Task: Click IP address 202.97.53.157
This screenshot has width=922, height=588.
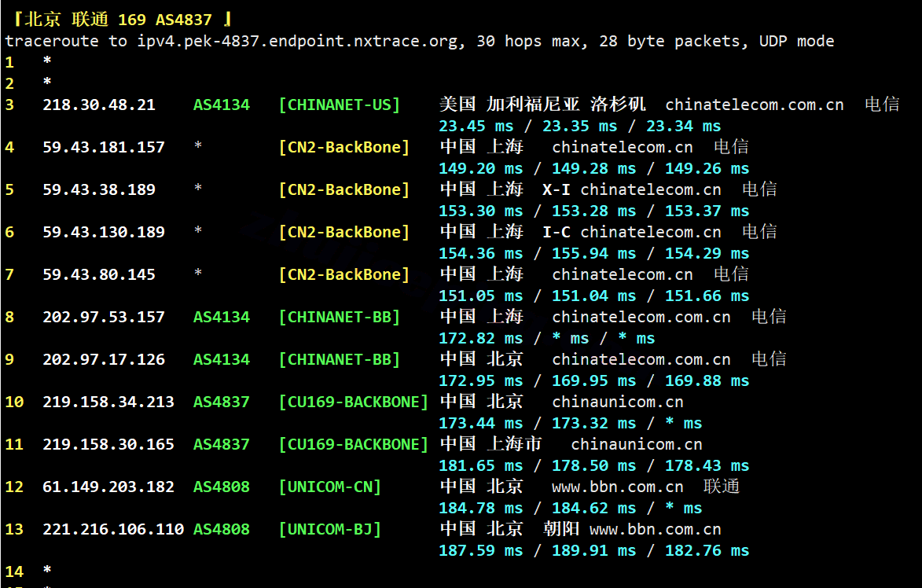Action: point(104,317)
